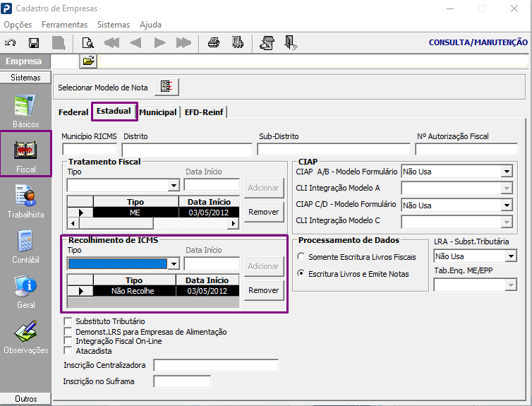Screen dimensions: 532x406
Task: Open the Ferramentas menu
Action: (64, 24)
